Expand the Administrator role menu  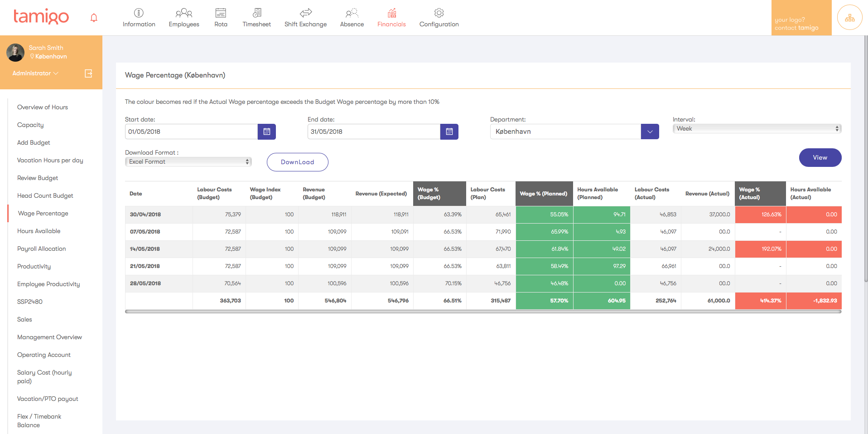point(35,73)
